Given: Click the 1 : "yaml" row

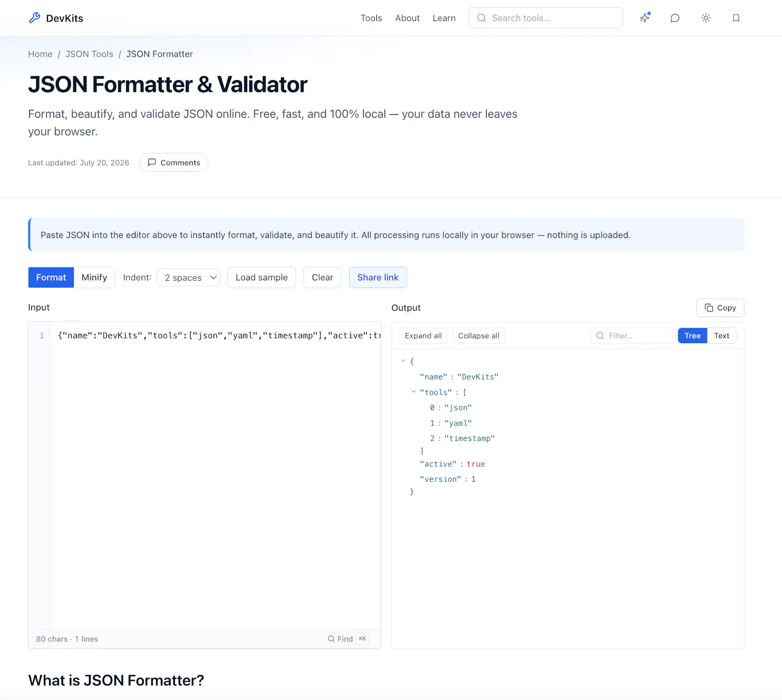Looking at the screenshot, I should pos(451,424).
